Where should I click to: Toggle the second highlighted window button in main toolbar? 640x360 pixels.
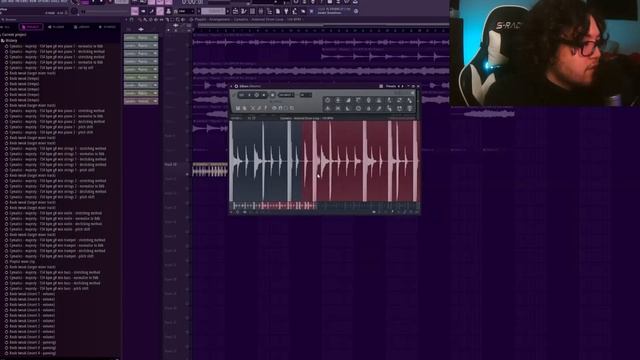pos(160,11)
